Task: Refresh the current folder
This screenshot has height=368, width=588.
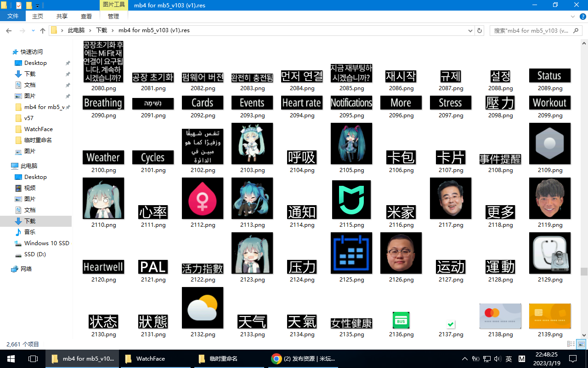Action: [x=480, y=30]
